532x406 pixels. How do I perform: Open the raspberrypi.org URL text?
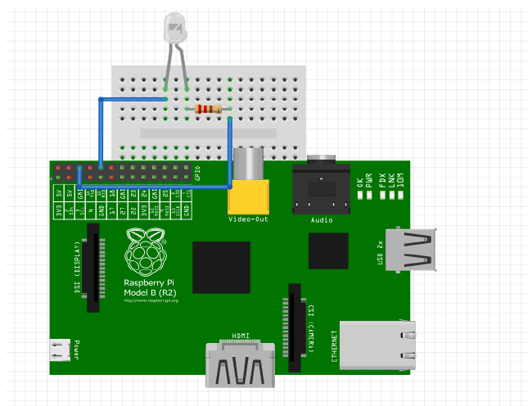pos(151,300)
